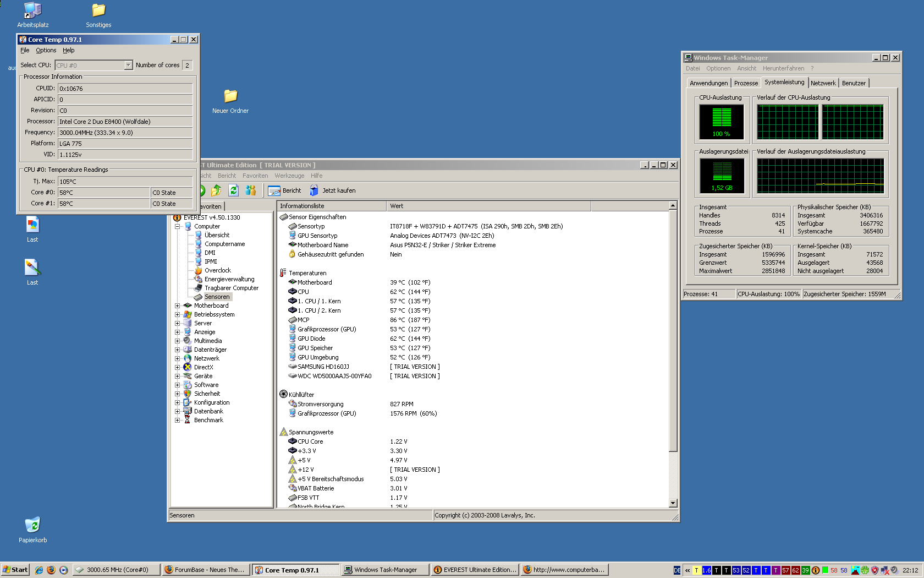Click the green 39 temperature tray icon
The image size is (924, 578).
[805, 570]
